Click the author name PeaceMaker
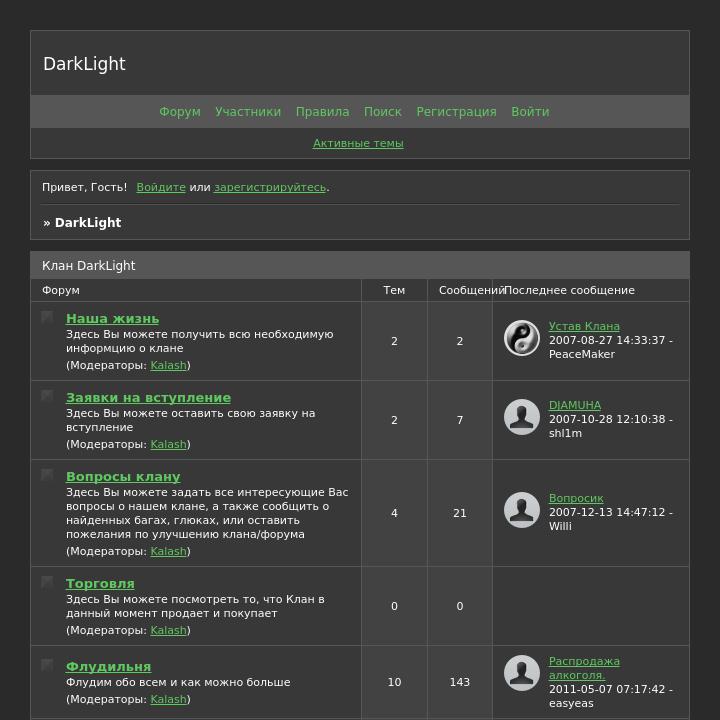Screen dimensions: 720x720 [582, 354]
